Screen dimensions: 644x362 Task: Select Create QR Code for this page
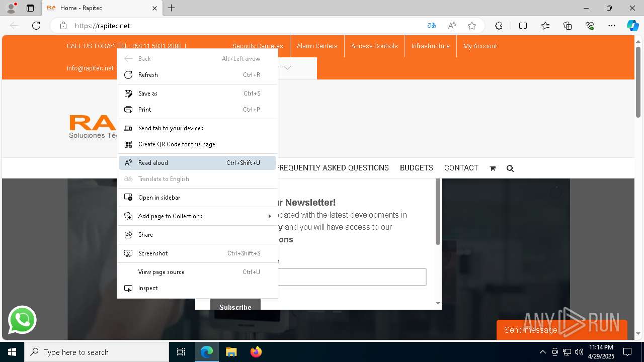click(x=197, y=144)
